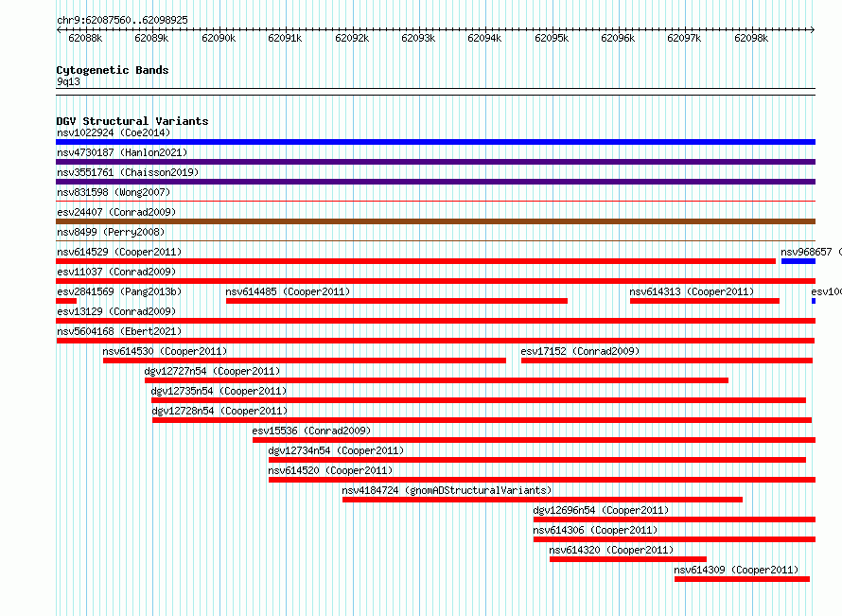Select the blue nsv1022924 variant bar
The width and height of the screenshot is (842, 616).
435,142
